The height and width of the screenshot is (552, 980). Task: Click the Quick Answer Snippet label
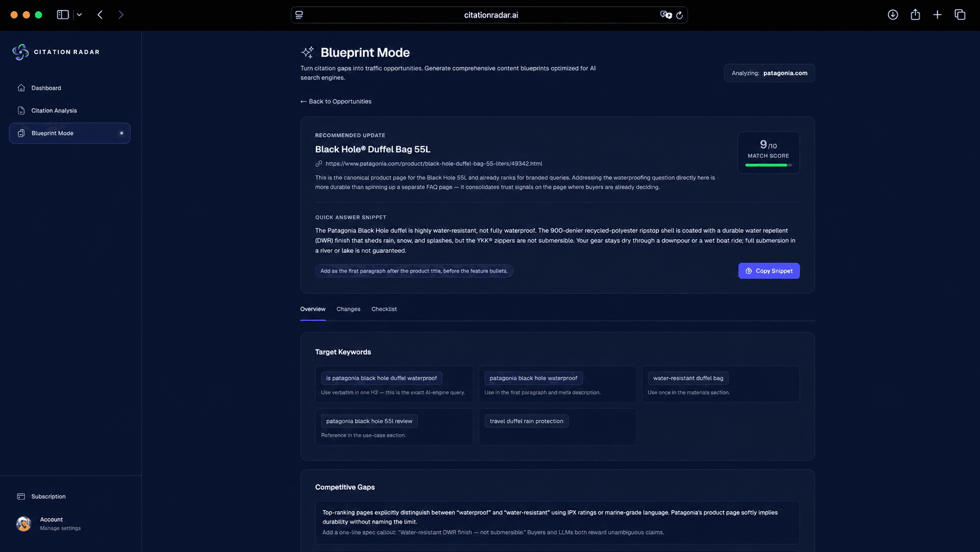click(x=351, y=218)
